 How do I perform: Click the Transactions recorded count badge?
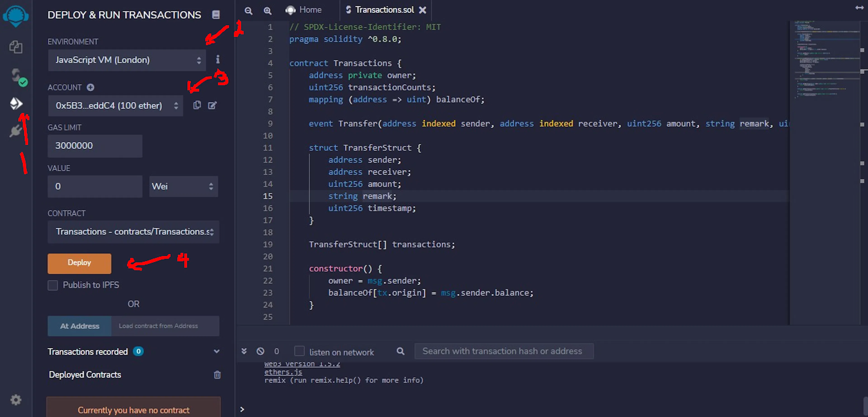138,351
